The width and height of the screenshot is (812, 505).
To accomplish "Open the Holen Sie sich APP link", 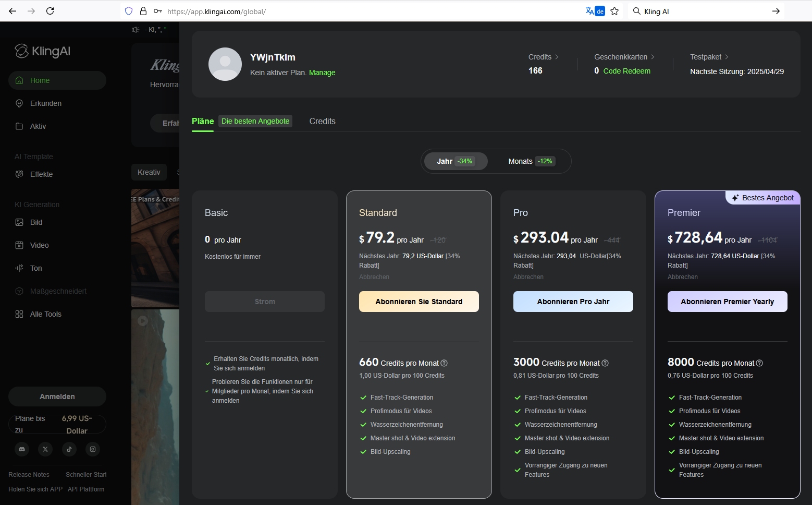I will click(35, 489).
